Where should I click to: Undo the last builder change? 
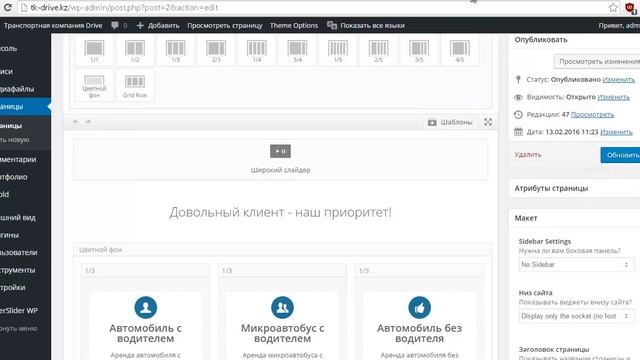(x=76, y=122)
